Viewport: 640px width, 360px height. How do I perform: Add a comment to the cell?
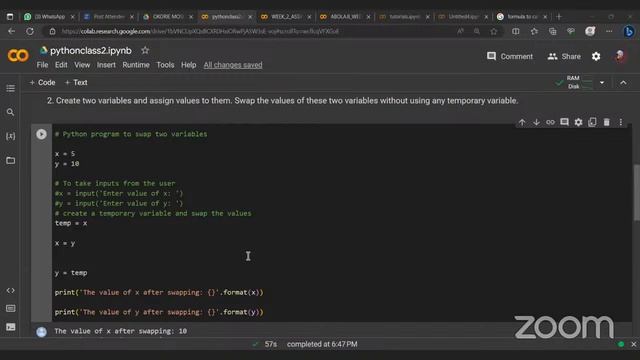[564, 122]
